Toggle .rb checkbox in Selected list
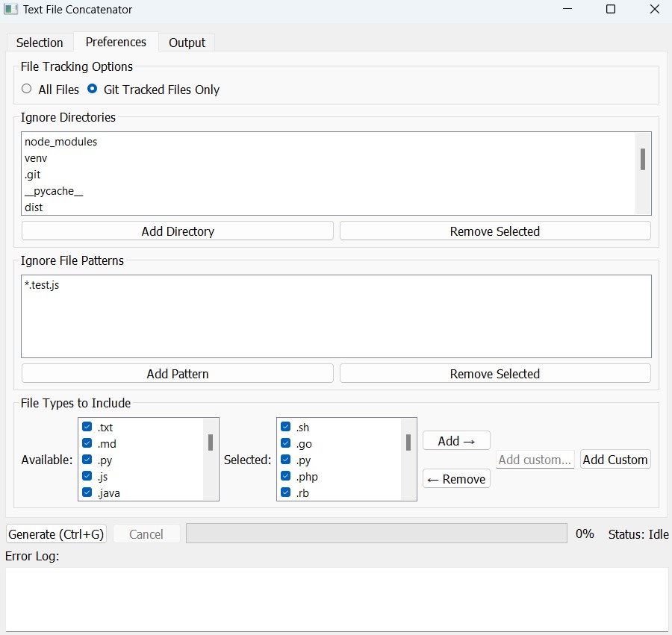This screenshot has height=635, width=672. tap(285, 492)
